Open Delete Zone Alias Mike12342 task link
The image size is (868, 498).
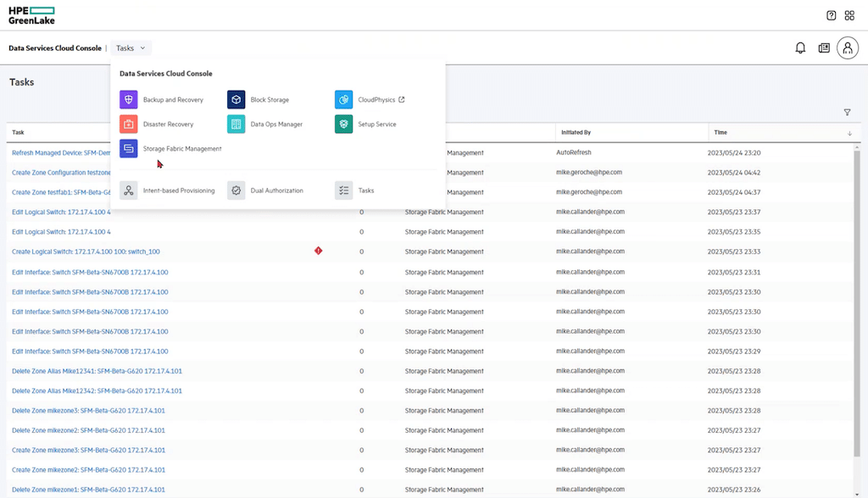(97, 390)
